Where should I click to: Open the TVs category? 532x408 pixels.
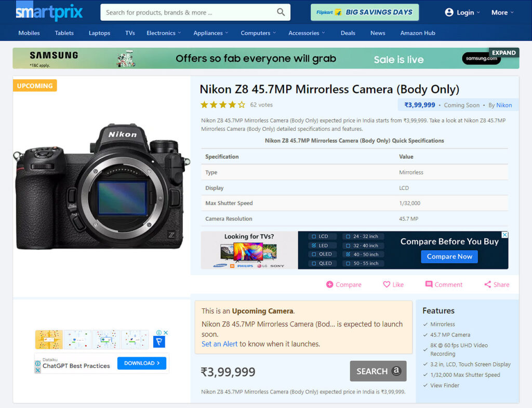point(130,33)
